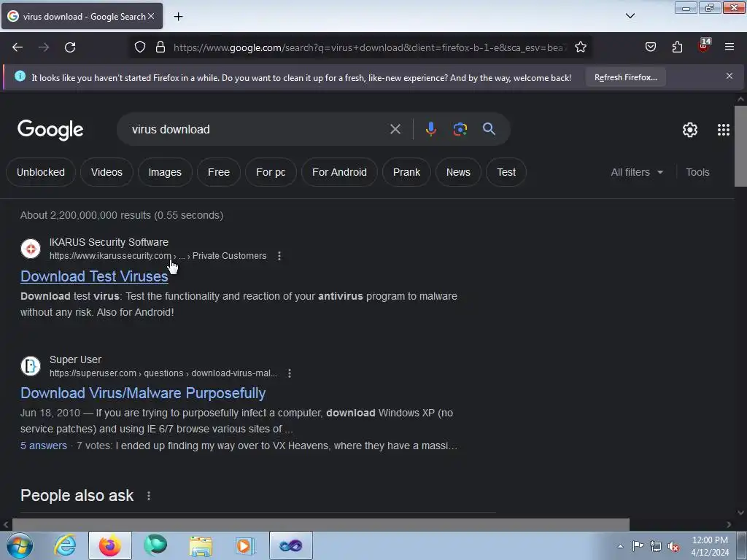Click the forward navigation arrow
Image resolution: width=747 pixels, height=560 pixels.
tap(44, 47)
